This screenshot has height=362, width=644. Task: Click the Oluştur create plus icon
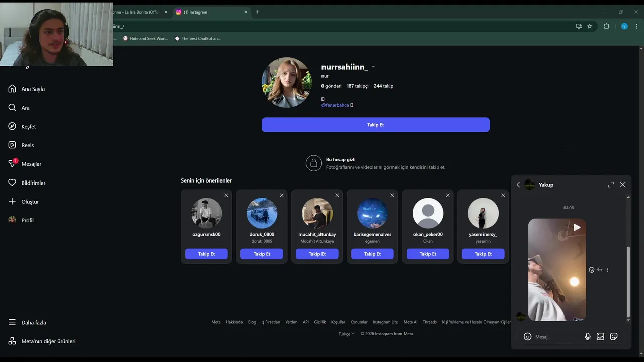[12, 202]
